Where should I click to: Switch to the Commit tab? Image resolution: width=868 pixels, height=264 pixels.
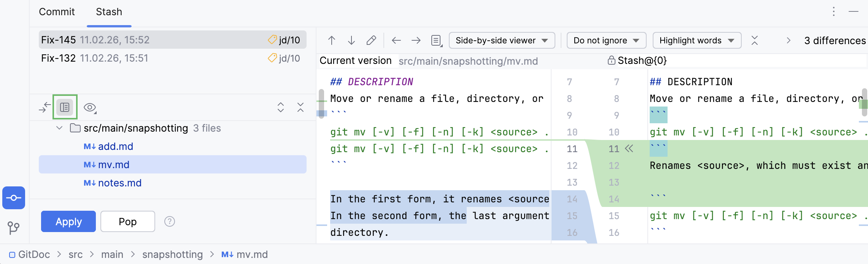point(57,12)
